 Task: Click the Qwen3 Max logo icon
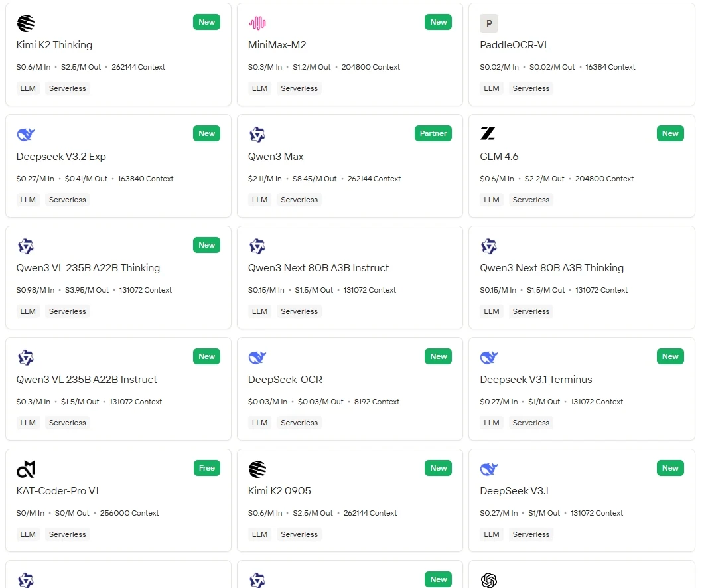click(x=257, y=134)
